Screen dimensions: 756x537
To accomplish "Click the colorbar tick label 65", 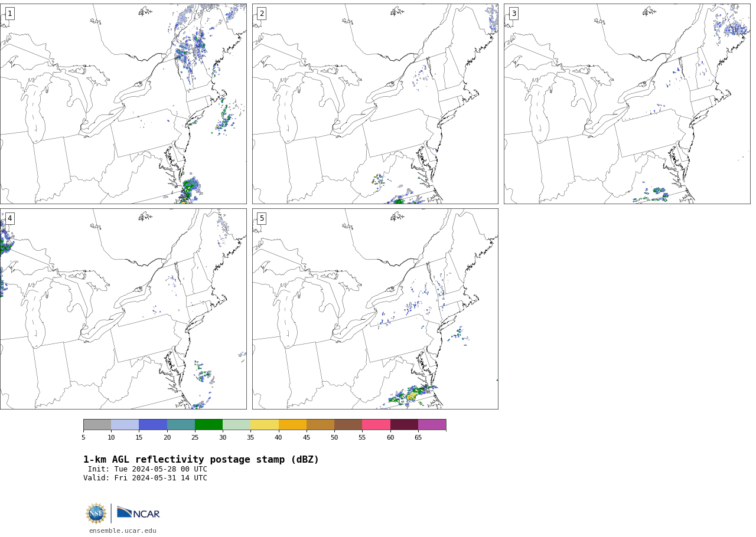I will [x=418, y=438].
